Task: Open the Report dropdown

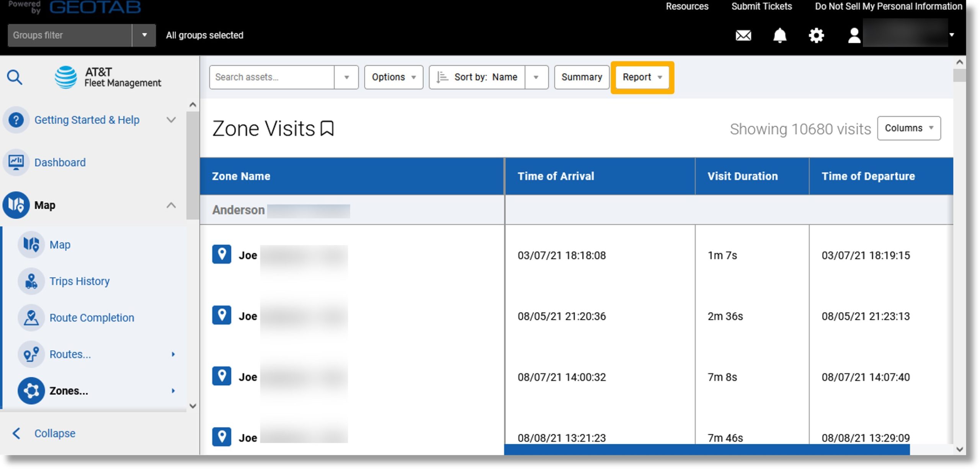Action: (x=642, y=77)
